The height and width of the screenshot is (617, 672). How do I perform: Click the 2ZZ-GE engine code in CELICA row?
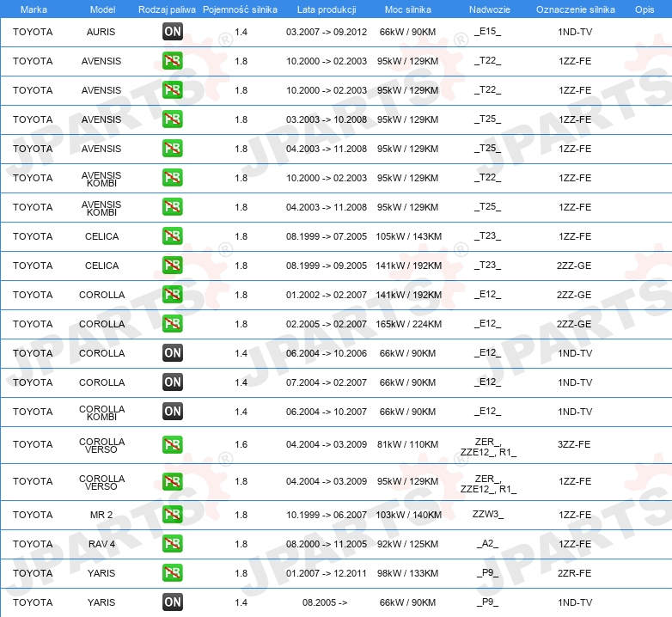[x=574, y=266]
